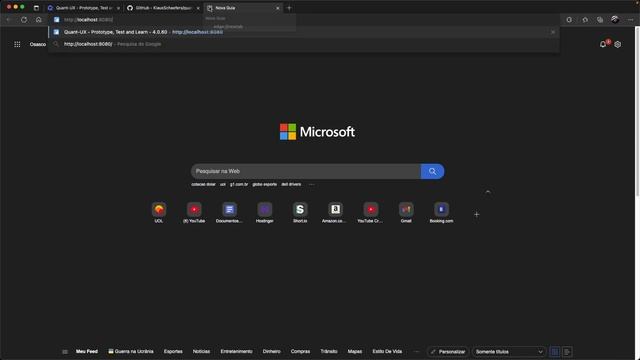Image resolution: width=640 pixels, height=360 pixels.
Task: Open the browser collections icon
Action: [x=600, y=19]
